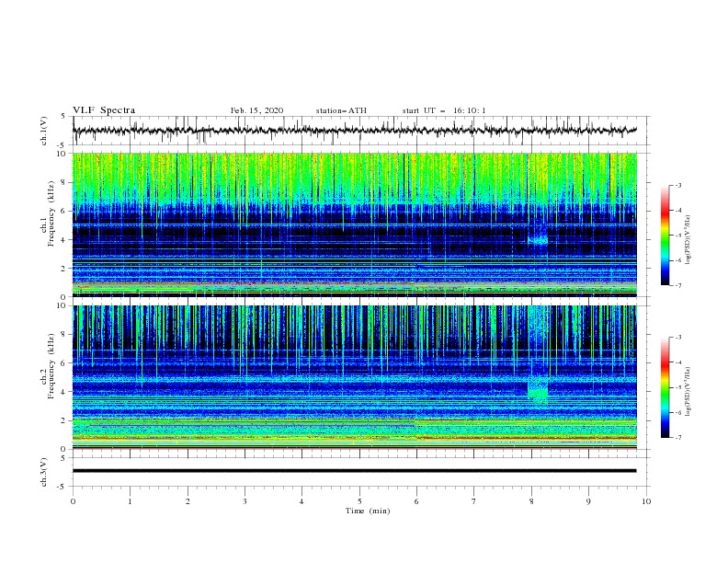Click the "VLF Spectra" title text

(104, 110)
